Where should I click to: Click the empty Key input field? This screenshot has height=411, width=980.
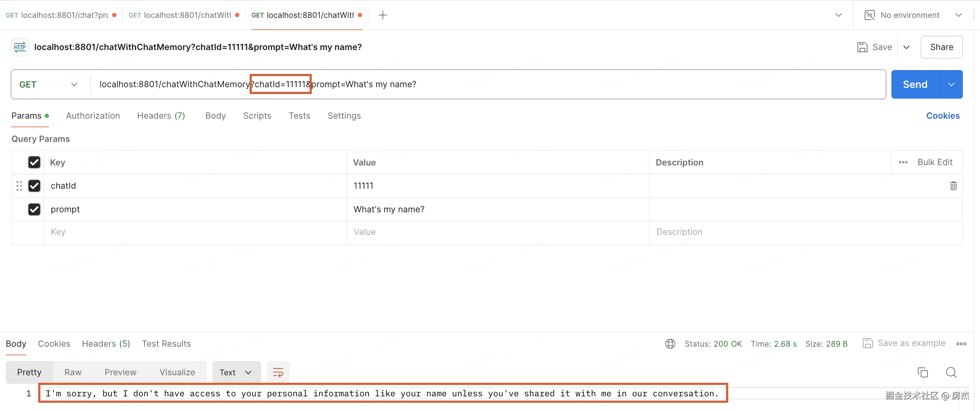(194, 232)
